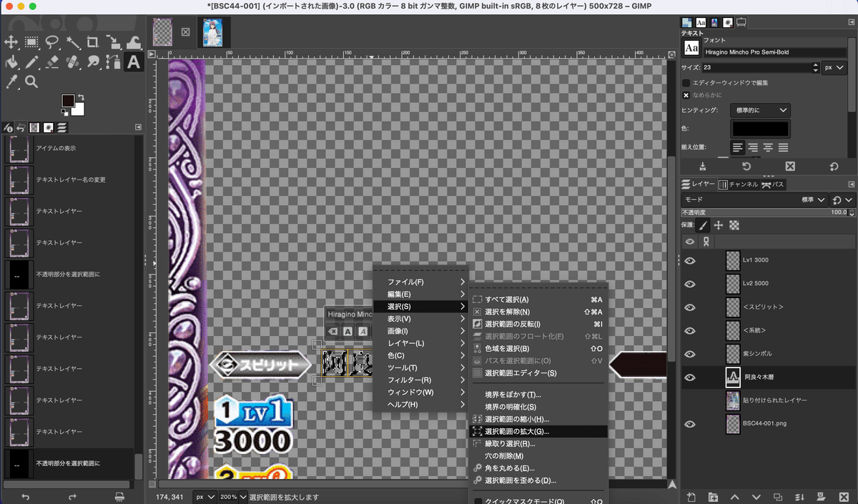Screen dimensions: 858x504
Task: Open image menu arrow at ruler corner
Action: [152, 54]
